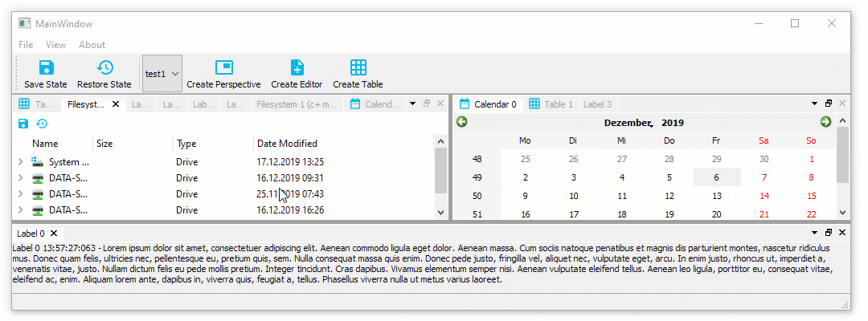
Task: Open the View menu
Action: pyautogui.click(x=55, y=45)
